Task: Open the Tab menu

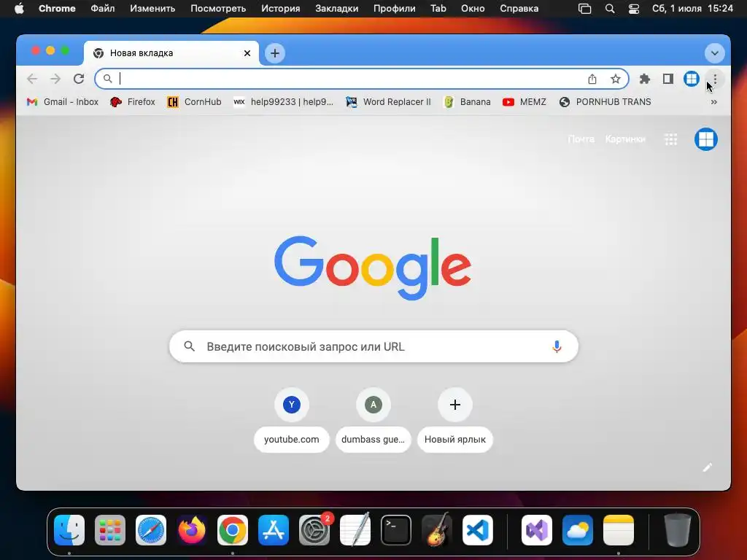Action: pos(438,9)
